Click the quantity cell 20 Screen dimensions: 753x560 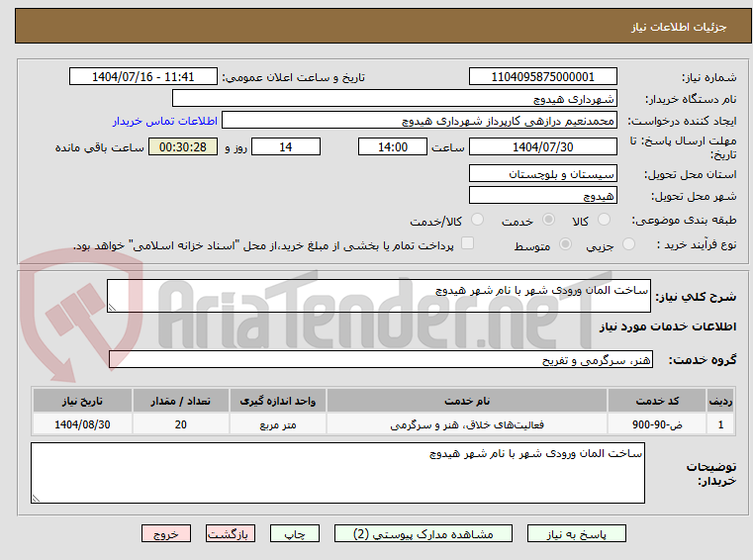tap(180, 424)
